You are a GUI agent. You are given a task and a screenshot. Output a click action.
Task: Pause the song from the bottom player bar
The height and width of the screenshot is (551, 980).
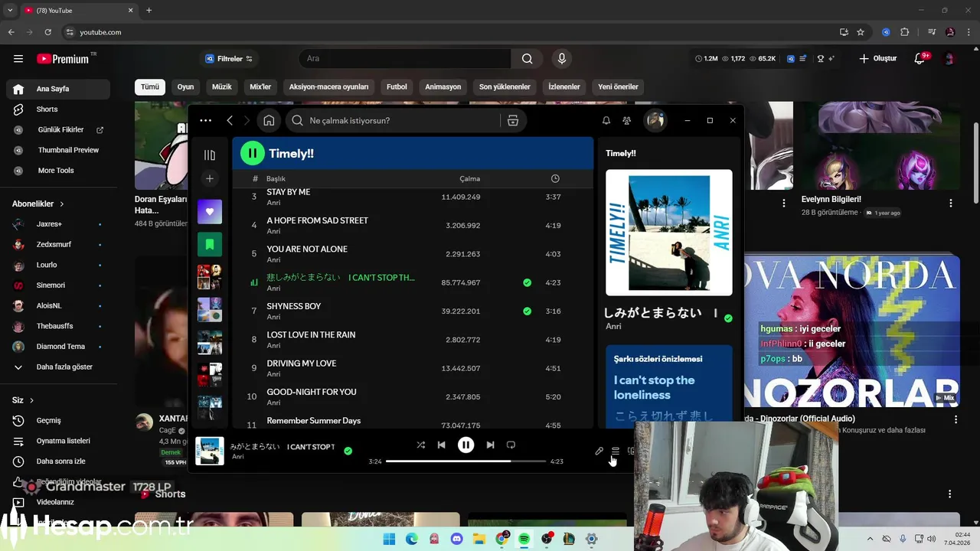point(465,445)
